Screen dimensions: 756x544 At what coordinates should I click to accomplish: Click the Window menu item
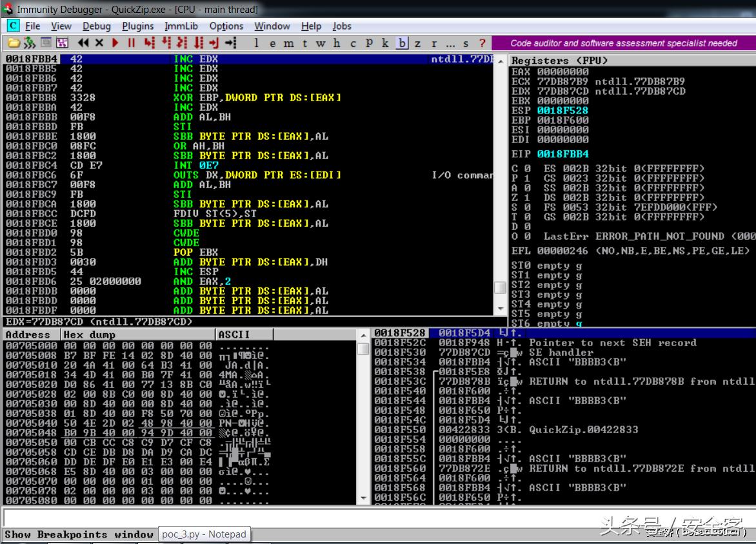(272, 26)
